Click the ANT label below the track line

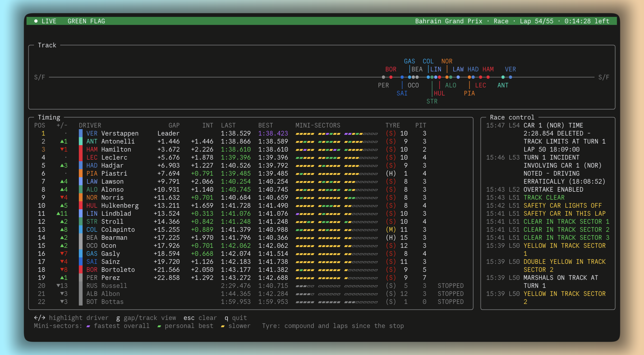[x=503, y=85]
